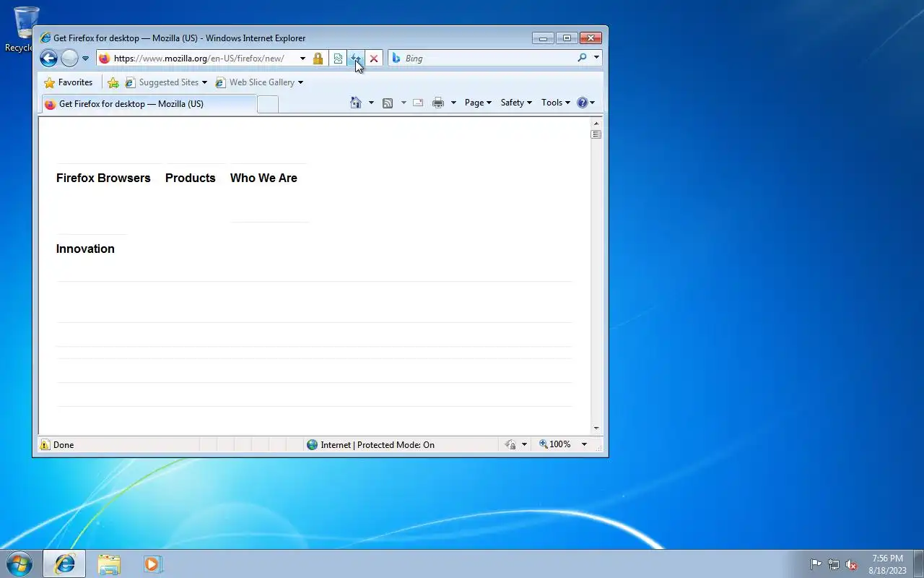Minimize the Internet Explorer window
Screen dimensions: 924x578
point(543,38)
